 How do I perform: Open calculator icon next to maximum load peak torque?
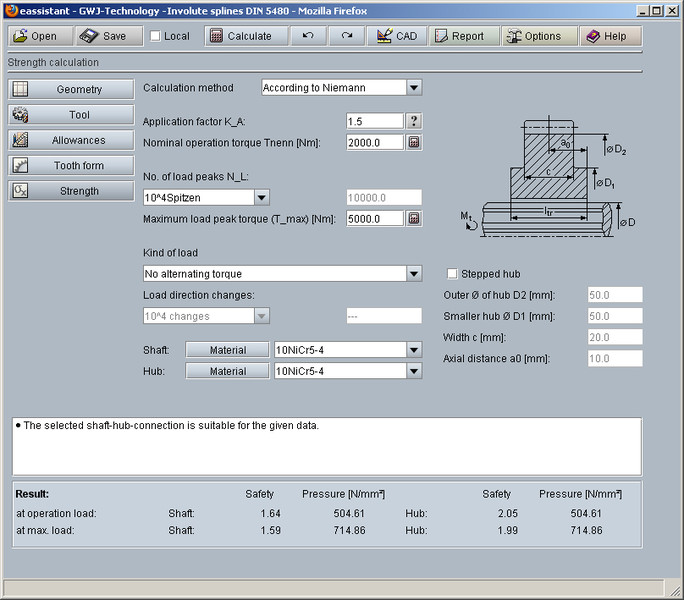(414, 218)
